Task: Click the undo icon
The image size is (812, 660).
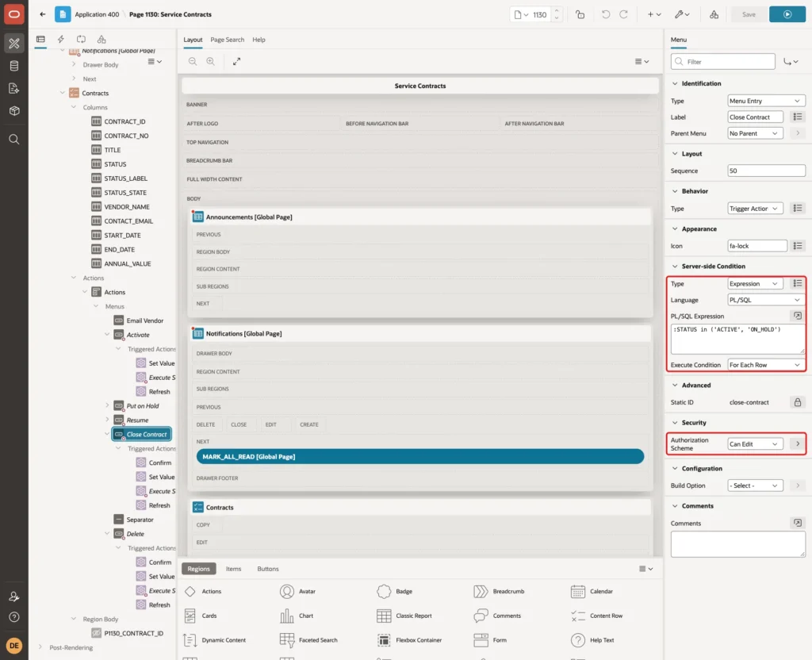Action: coord(605,14)
